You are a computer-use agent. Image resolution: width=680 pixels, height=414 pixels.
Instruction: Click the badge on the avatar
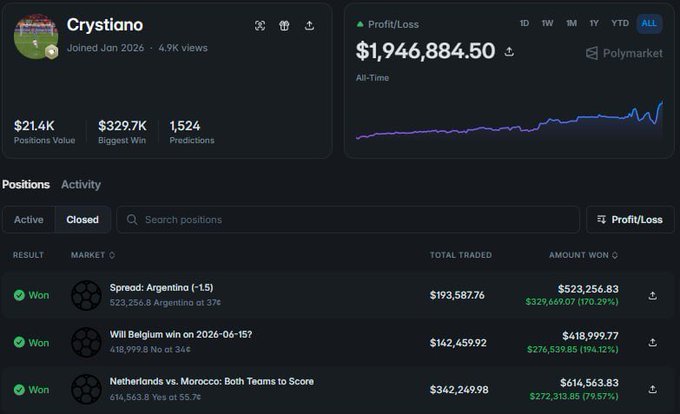(x=52, y=52)
